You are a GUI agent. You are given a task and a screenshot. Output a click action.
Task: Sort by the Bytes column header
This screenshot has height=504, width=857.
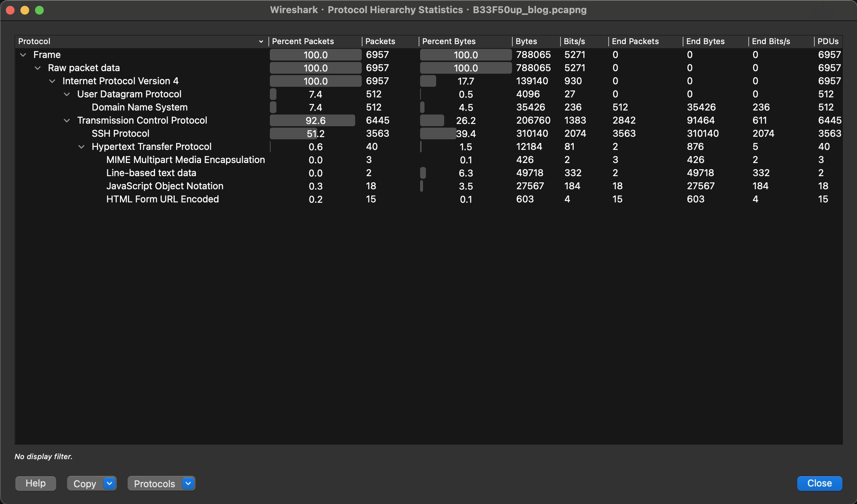[526, 41]
